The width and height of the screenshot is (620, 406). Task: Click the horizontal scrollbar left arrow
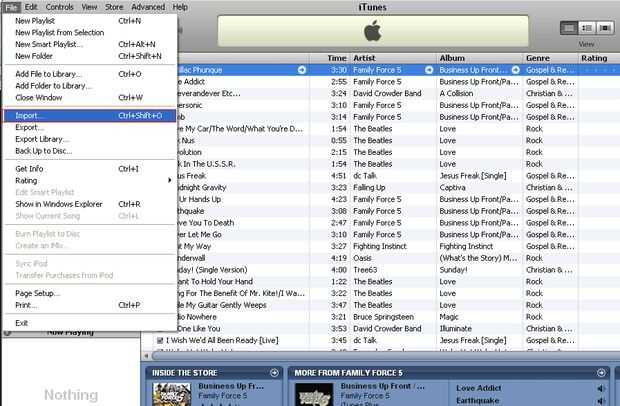point(146,355)
